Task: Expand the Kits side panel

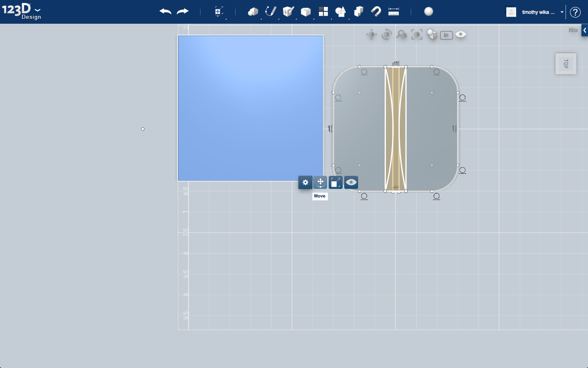Action: coord(585,30)
